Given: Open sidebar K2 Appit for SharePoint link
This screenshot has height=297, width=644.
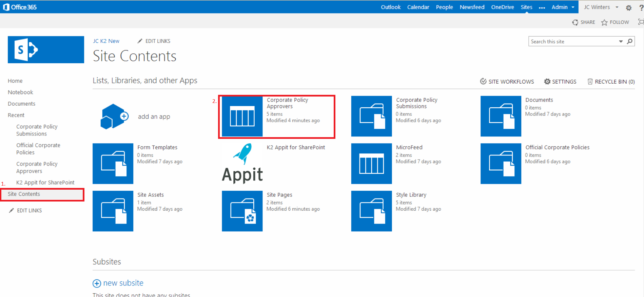Looking at the screenshot, I should point(45,183).
